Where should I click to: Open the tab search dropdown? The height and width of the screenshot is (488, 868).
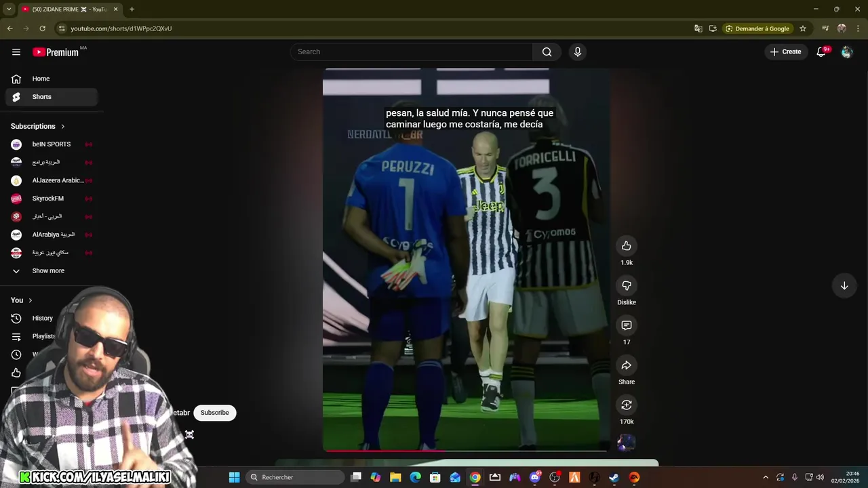8,9
